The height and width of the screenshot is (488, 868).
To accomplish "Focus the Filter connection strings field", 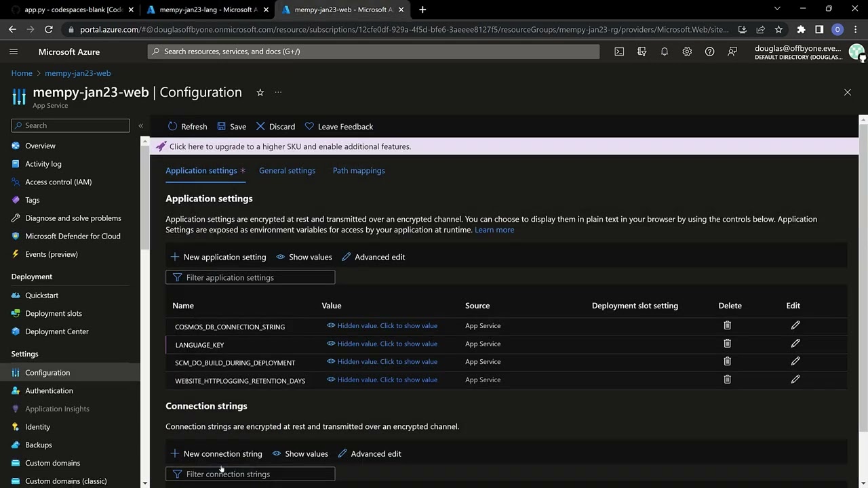I will (x=250, y=474).
